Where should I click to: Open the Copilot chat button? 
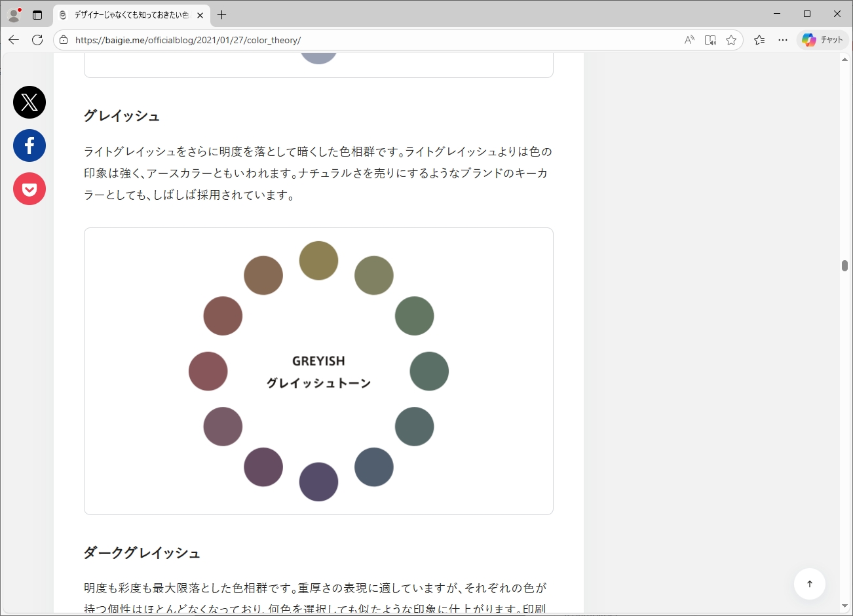pyautogui.click(x=823, y=40)
